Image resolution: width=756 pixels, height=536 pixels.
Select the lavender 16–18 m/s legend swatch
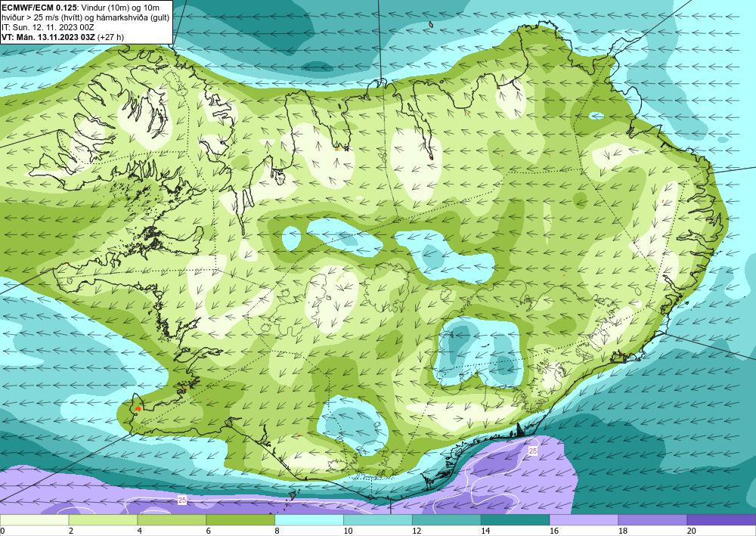(x=584, y=520)
